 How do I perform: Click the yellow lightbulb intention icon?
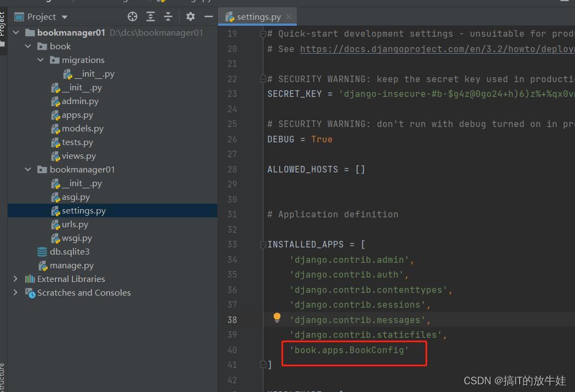(x=277, y=318)
